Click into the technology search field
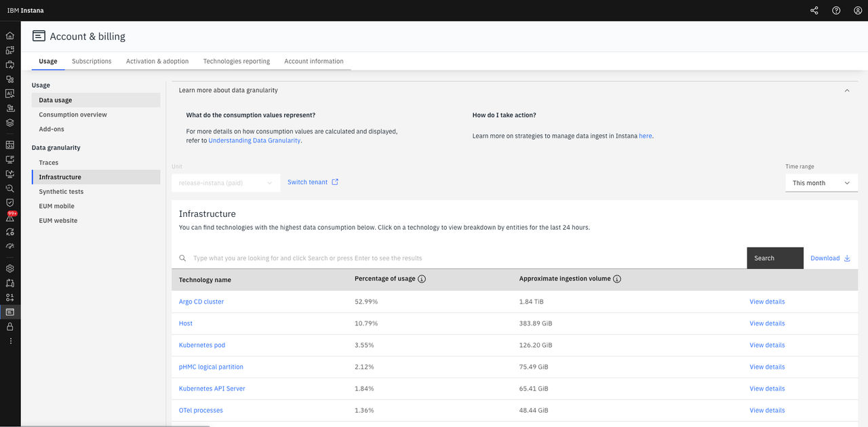Screen dimensions: 868x427 459,258
